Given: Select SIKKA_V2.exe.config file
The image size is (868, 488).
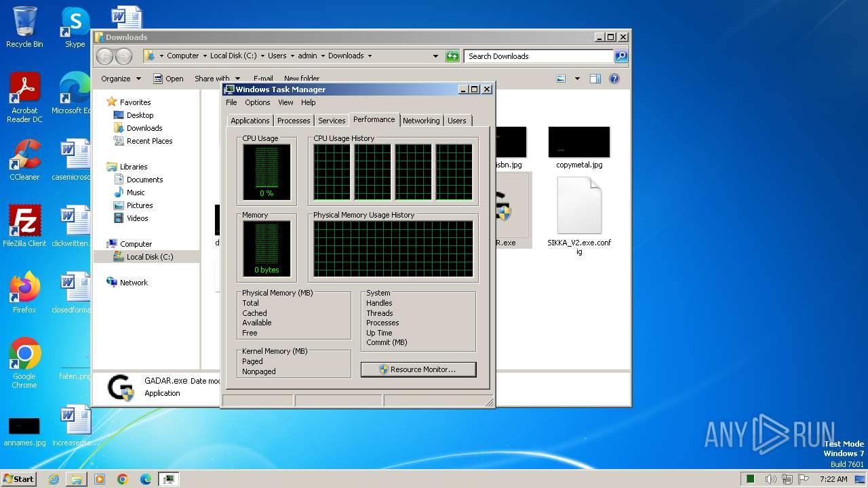Looking at the screenshot, I should [579, 216].
